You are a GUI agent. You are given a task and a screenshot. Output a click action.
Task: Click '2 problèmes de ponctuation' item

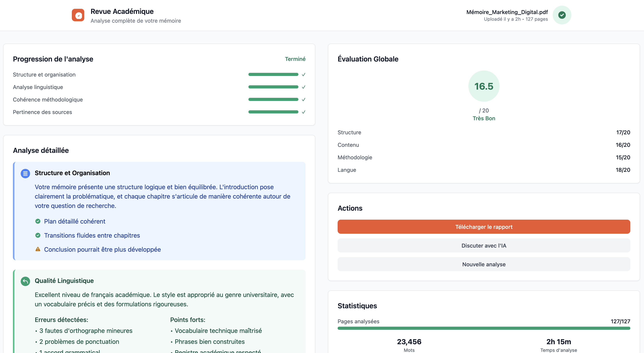point(79,341)
